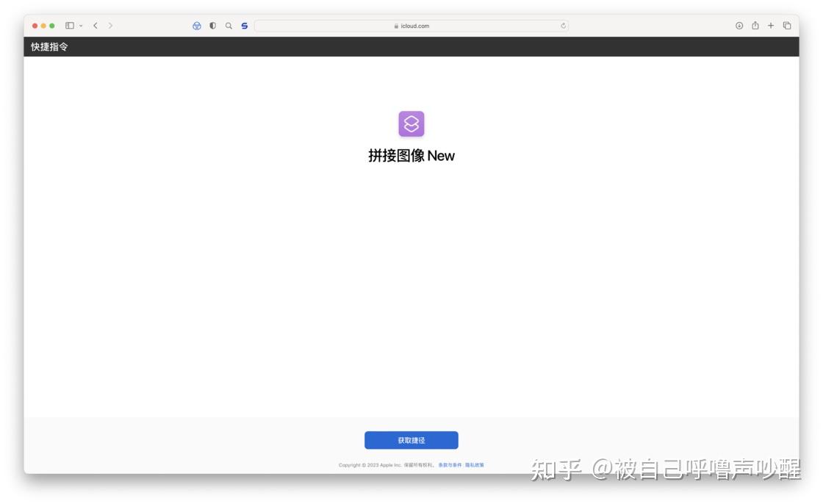Go forward with the forward arrow
This screenshot has height=504, width=823.
click(x=110, y=25)
